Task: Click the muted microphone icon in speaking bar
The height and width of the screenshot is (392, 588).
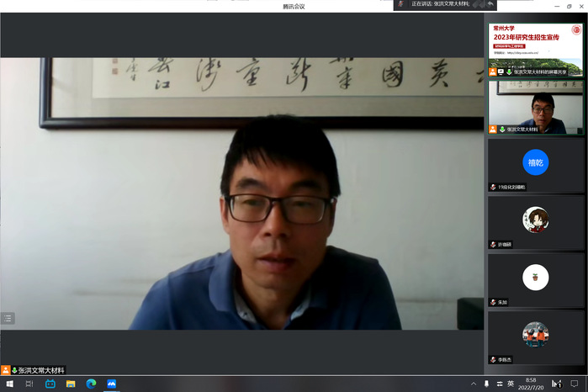Action: 401,4
